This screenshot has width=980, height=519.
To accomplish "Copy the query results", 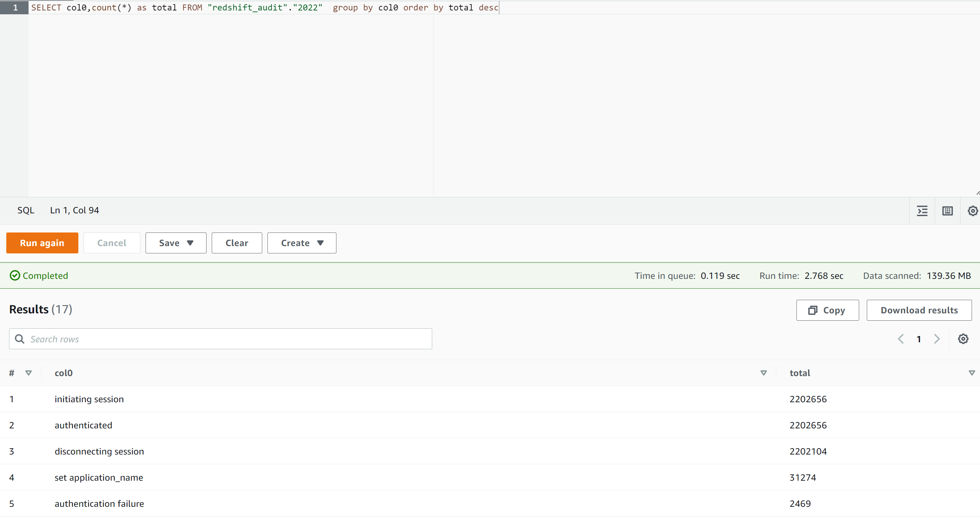I will pos(827,310).
